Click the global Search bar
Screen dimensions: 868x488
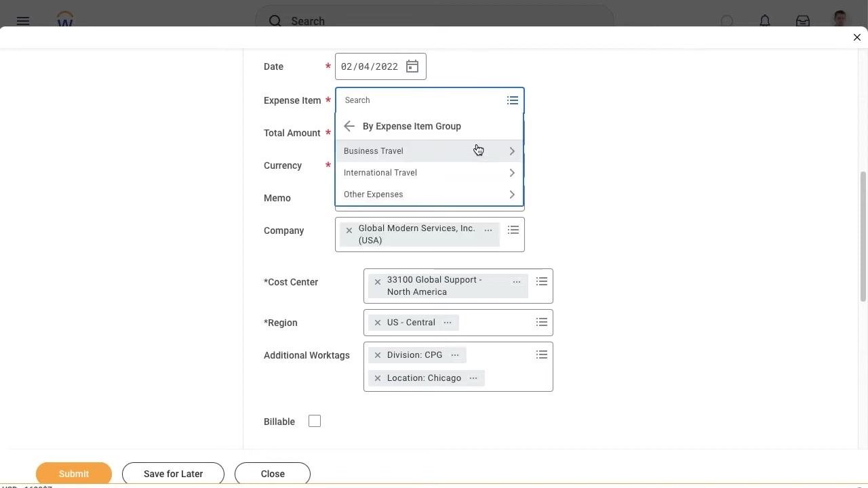434,21
